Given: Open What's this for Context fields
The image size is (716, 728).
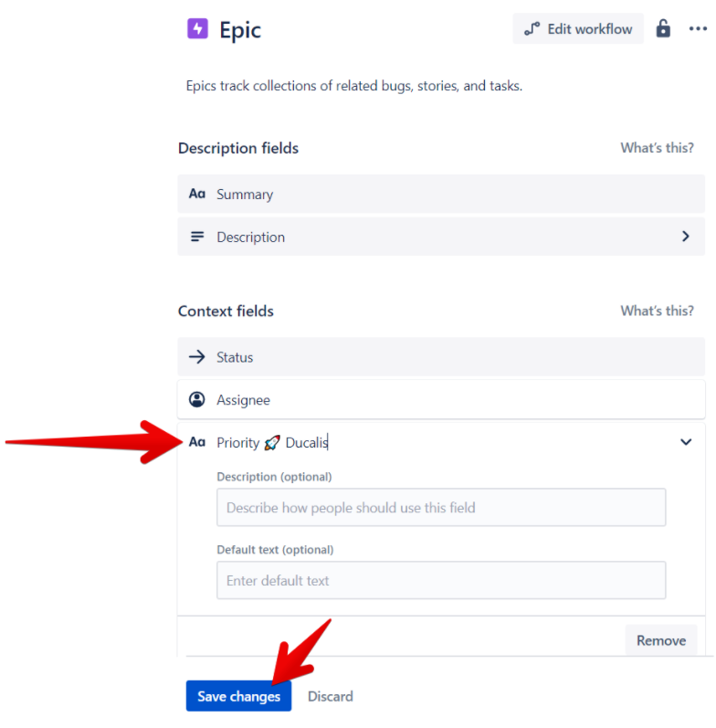Looking at the screenshot, I should point(657,311).
